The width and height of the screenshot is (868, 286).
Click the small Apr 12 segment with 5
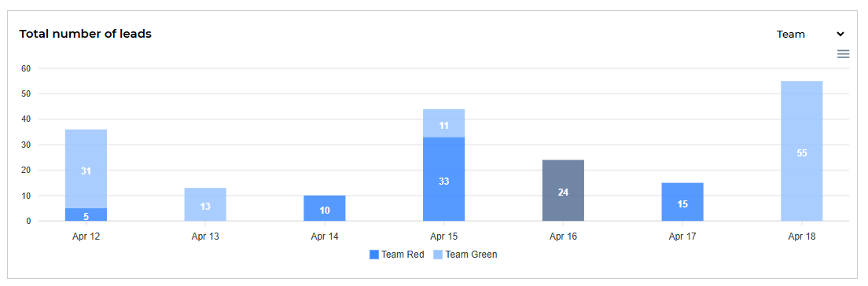click(86, 214)
